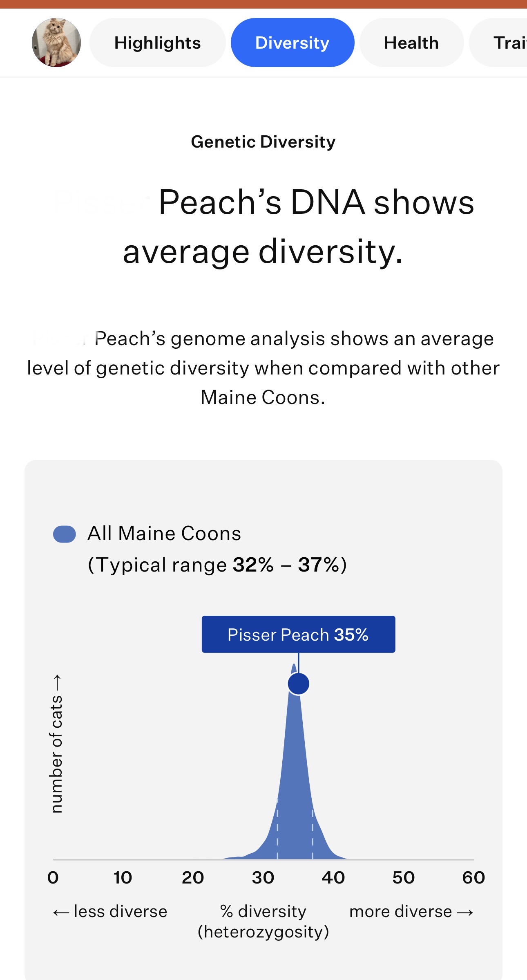Screen dimensions: 527x980
Task: Click the more diverse arrow label
Action: [x=411, y=911]
